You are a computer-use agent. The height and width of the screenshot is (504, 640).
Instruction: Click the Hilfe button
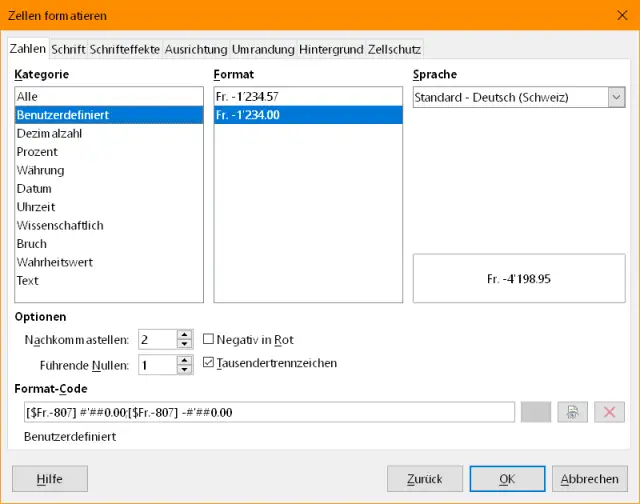[x=50, y=479]
